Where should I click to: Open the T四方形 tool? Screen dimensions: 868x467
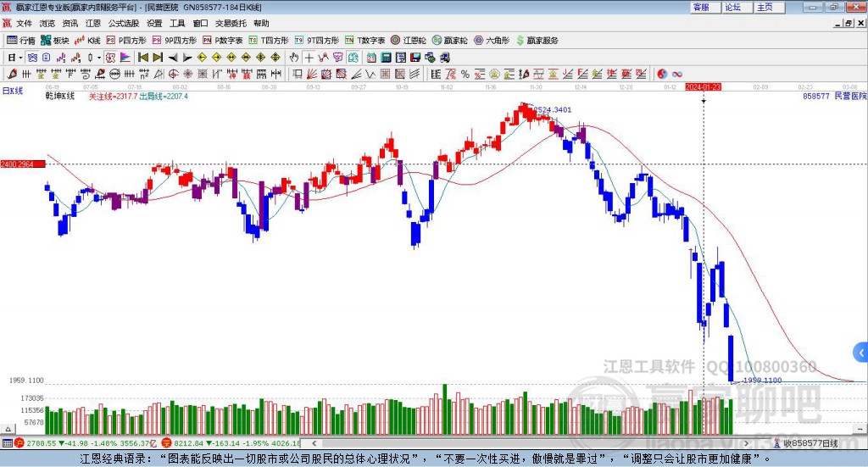[x=269, y=41]
